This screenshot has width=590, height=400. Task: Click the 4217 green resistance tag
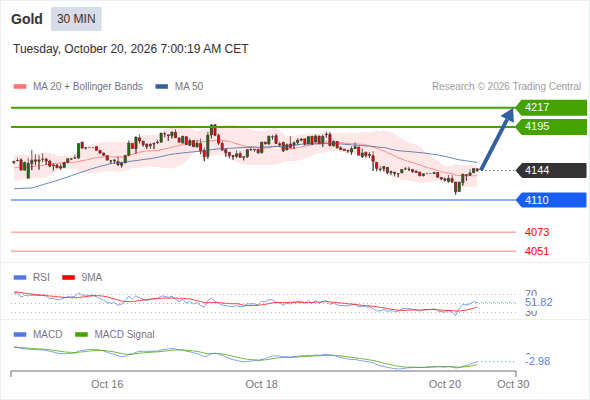tap(551, 108)
